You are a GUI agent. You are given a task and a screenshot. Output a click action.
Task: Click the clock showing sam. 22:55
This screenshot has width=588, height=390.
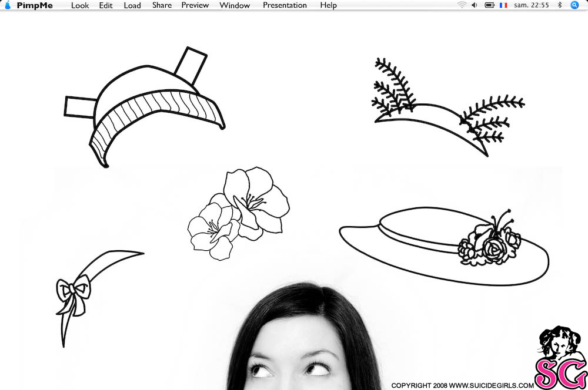pyautogui.click(x=532, y=5)
